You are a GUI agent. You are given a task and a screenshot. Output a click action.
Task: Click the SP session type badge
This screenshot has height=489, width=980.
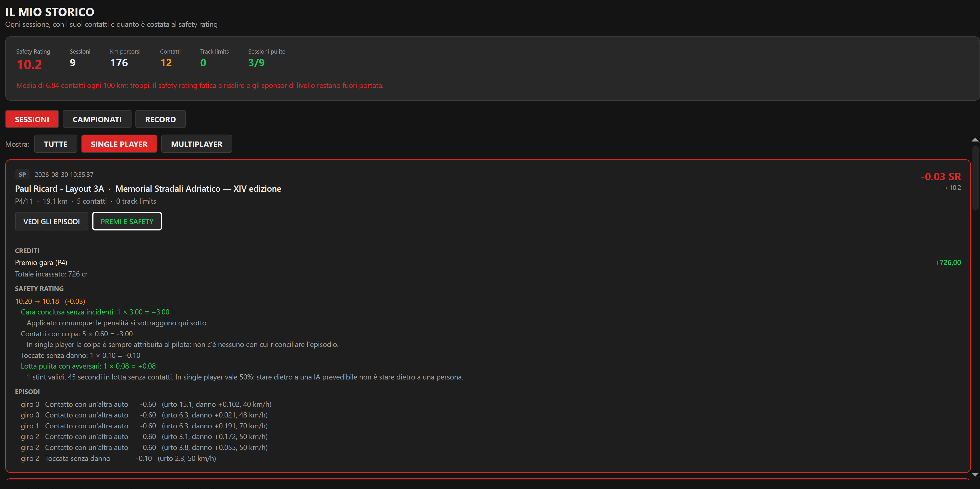click(22, 174)
